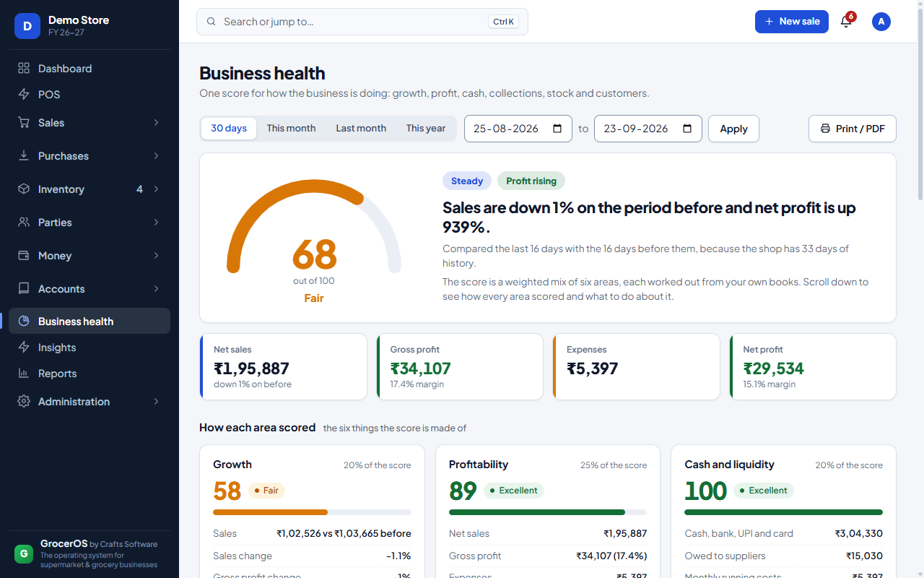Click the Sales cart icon
The height and width of the screenshot is (578, 924).
24,123
